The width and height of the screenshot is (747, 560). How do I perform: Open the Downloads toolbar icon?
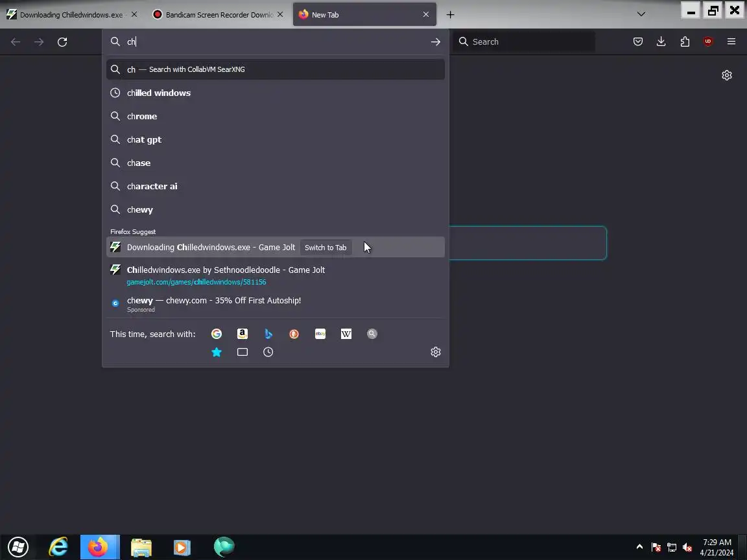click(661, 41)
